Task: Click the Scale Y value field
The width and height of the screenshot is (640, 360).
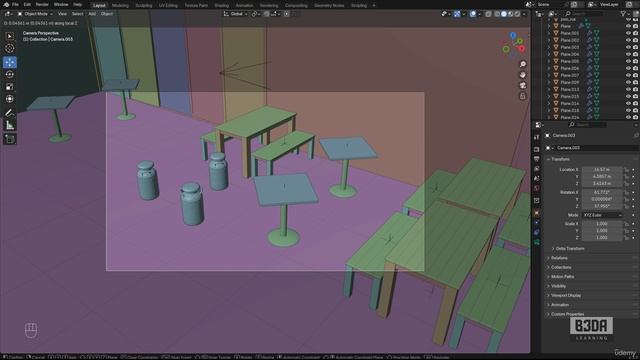Action: tap(602, 231)
